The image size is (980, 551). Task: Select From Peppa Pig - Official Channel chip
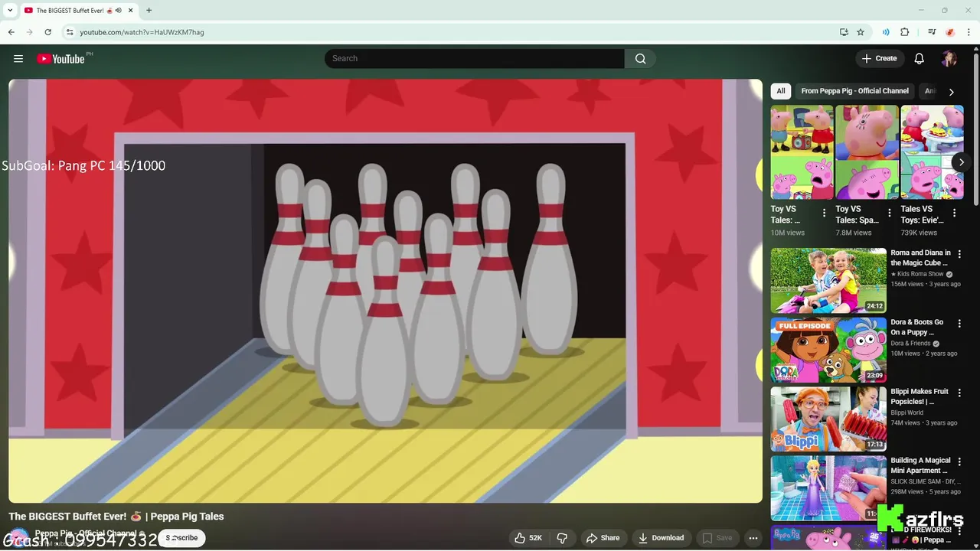(854, 91)
